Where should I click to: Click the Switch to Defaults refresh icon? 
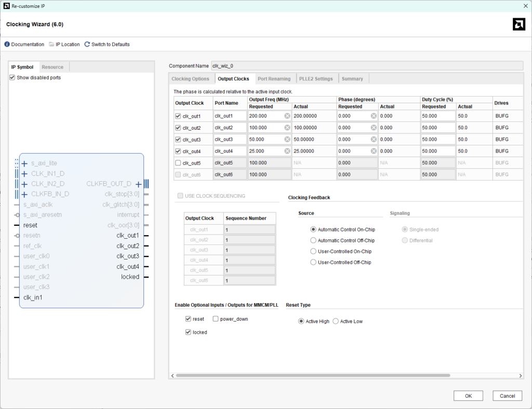87,45
